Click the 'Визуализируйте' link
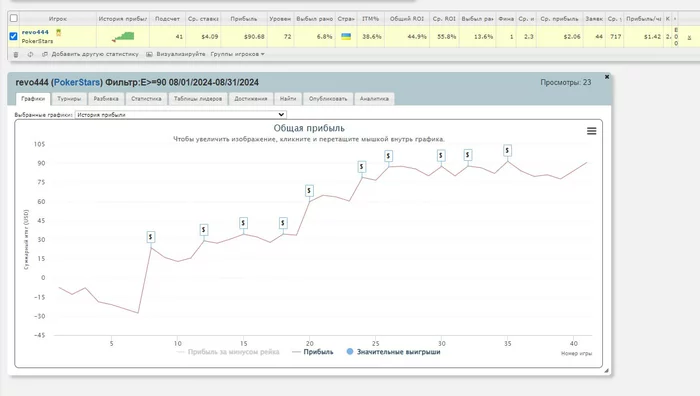This screenshot has width=700, height=396. (181, 54)
